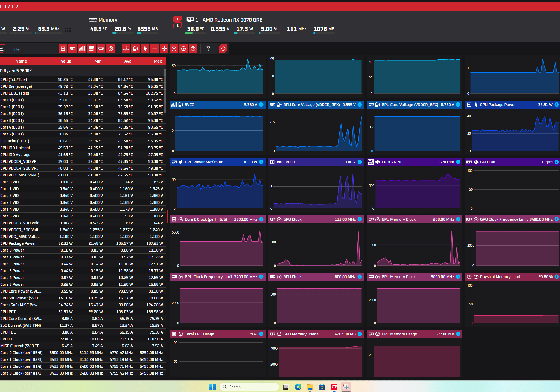Image resolution: width=560 pixels, height=392 pixels.
Task: Click the clock speed gauge filter icon
Action: click(x=174, y=49)
